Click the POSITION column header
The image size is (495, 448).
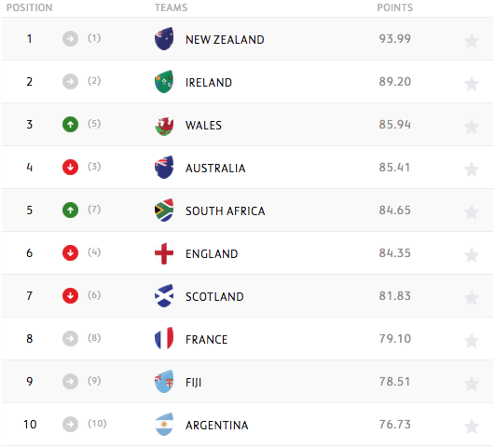(29, 7)
